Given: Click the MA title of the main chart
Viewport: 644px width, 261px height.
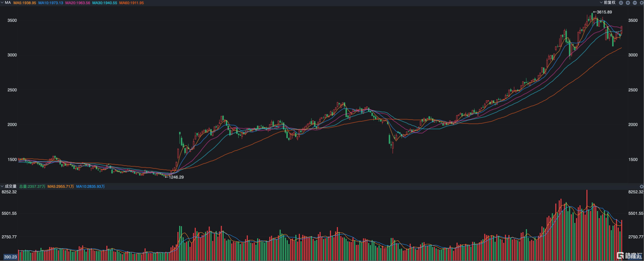Looking at the screenshot, I should point(8,2).
